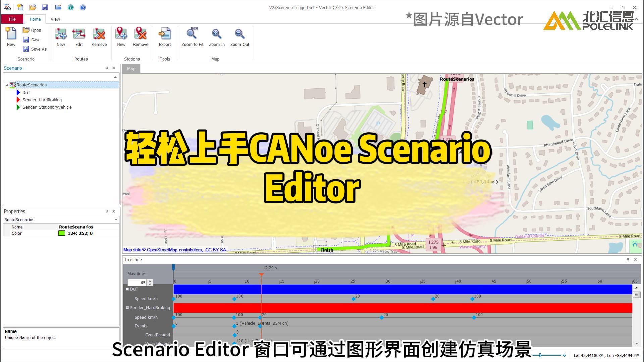Pin the Properties panel
This screenshot has width=644, height=362.
pyautogui.click(x=107, y=211)
